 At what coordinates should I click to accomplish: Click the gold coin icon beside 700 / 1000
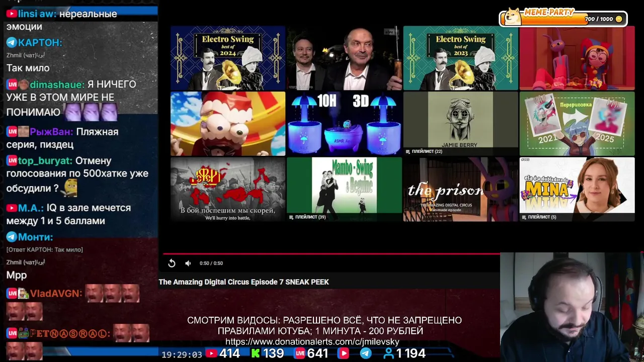point(619,19)
